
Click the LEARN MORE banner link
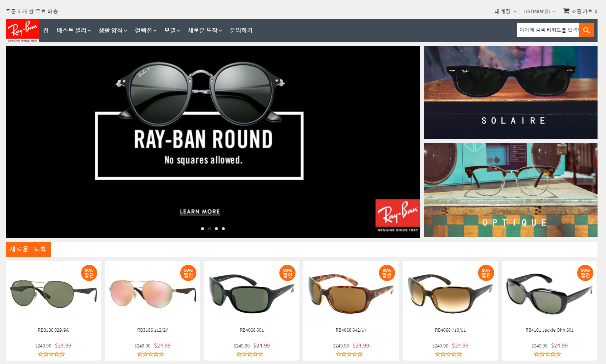(200, 212)
